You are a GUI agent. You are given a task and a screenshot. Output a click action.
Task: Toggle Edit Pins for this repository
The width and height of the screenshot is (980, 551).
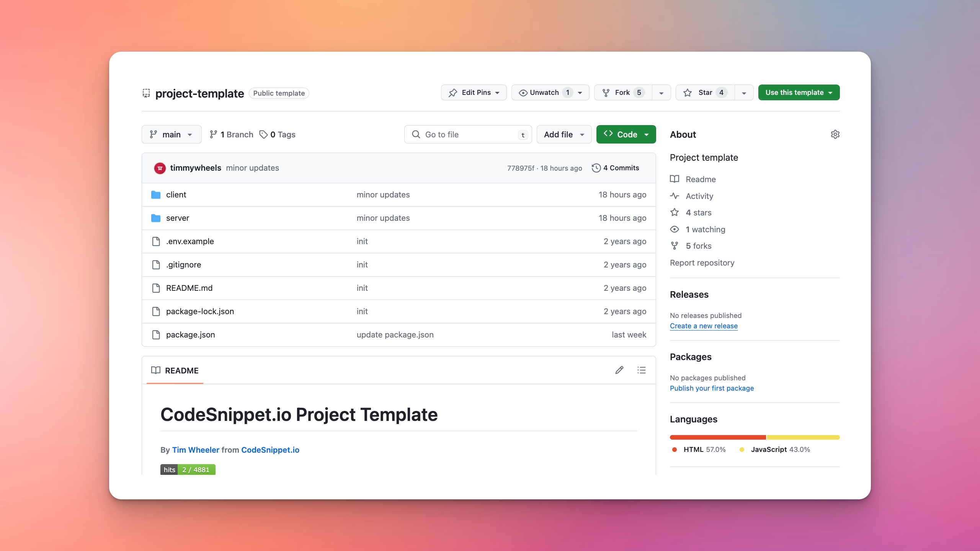474,92
